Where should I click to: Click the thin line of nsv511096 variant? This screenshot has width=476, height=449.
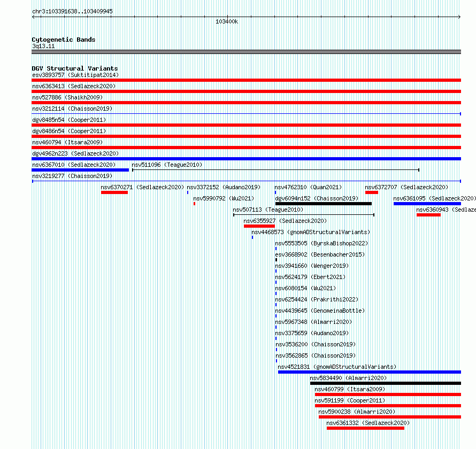pyautogui.click(x=275, y=170)
